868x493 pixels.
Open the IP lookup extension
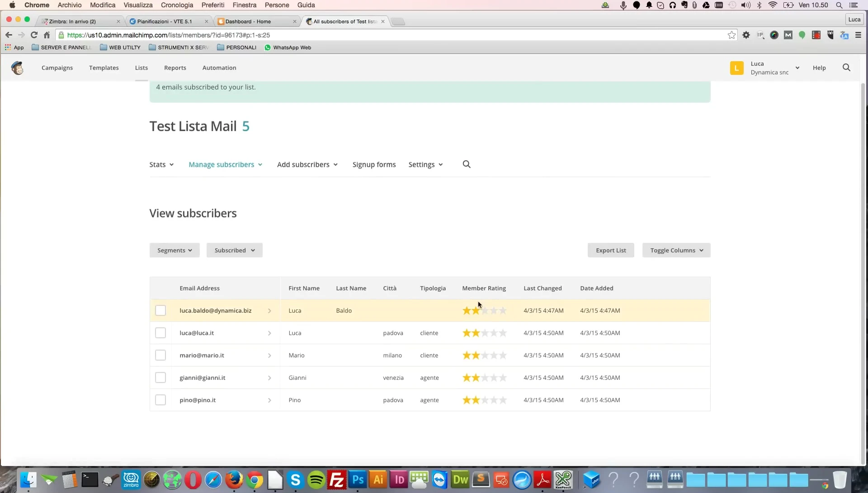point(760,35)
